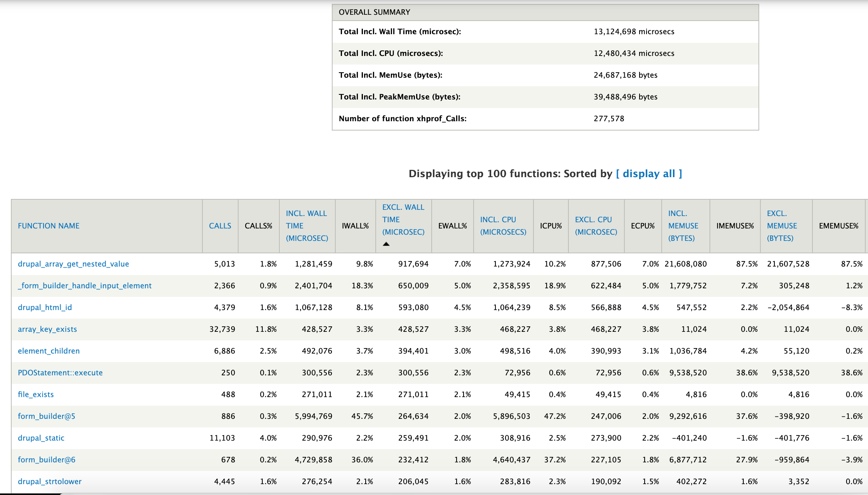Open drupal_array_get_nested_value function details
Viewport: 868px width, 495px height.
[x=73, y=264]
